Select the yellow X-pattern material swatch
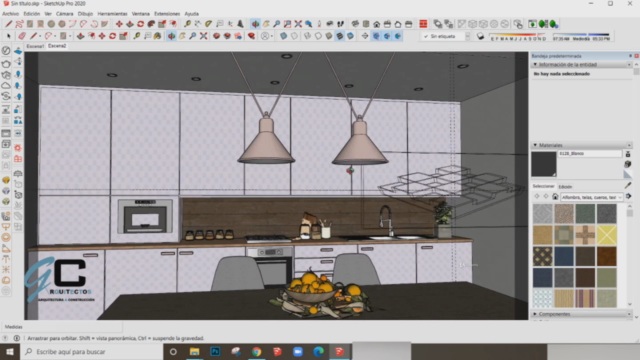This screenshot has width=640, height=360. (x=607, y=235)
